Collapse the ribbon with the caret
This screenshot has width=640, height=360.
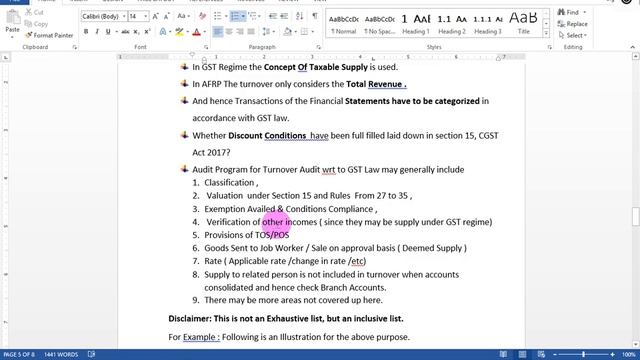click(x=633, y=47)
